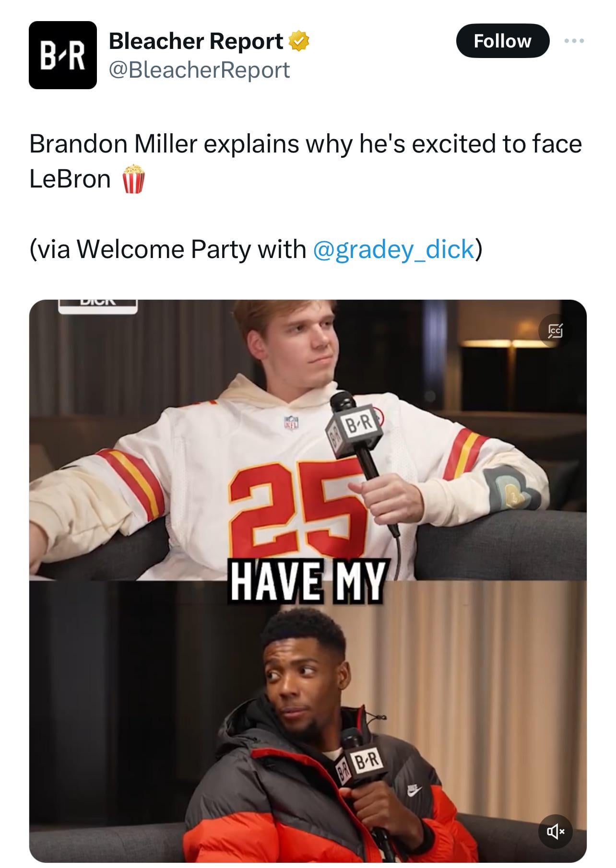Image resolution: width=616 pixels, height=868 pixels.
Task: Open the @gradey_dick mention link
Action: tap(393, 249)
